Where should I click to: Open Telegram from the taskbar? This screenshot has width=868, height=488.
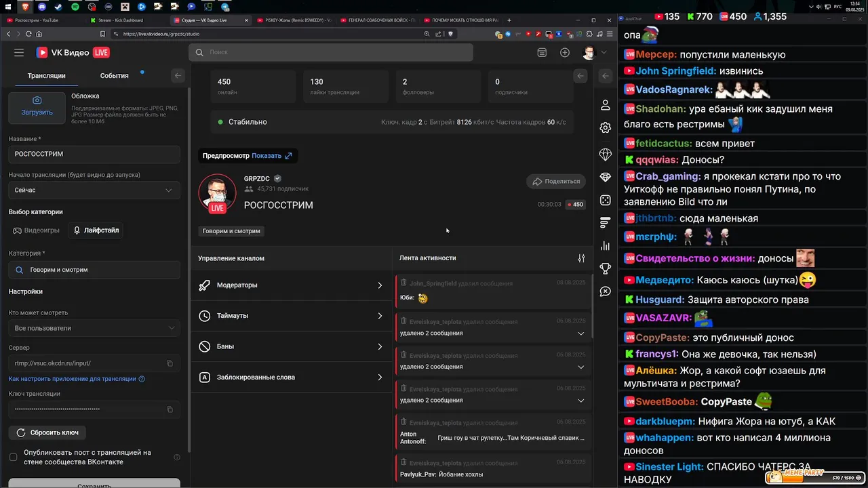click(225, 6)
